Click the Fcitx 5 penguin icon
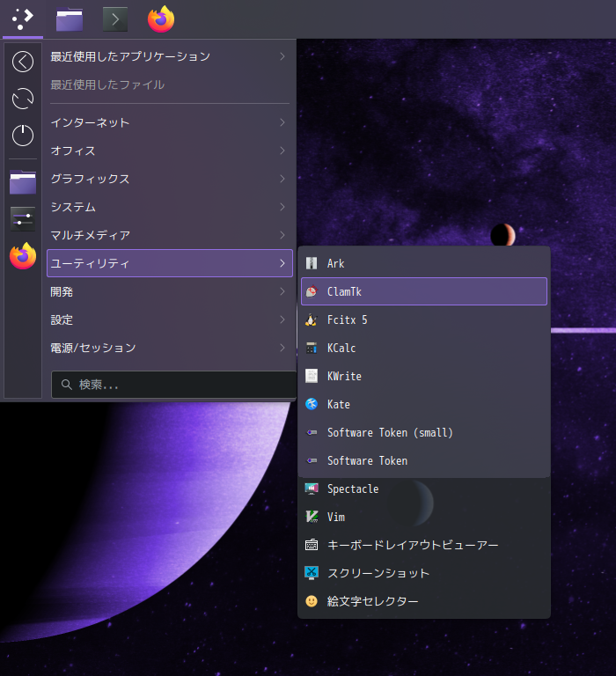This screenshot has height=676, width=616. tap(312, 320)
